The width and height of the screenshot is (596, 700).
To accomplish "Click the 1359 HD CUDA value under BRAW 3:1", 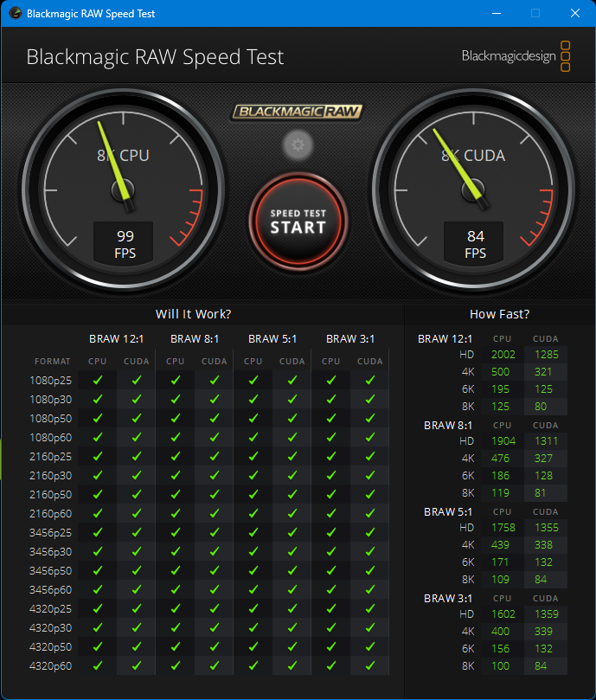I will point(547,614).
